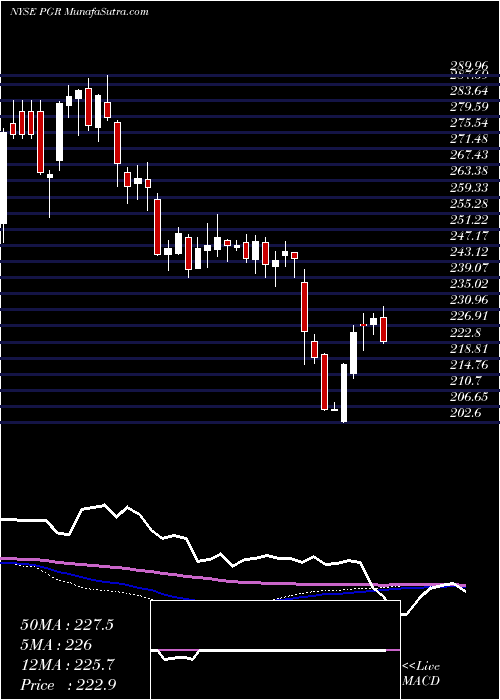The width and height of the screenshot is (500, 700).
Task: Click the 222.8 price axis label
Action: (465, 332)
